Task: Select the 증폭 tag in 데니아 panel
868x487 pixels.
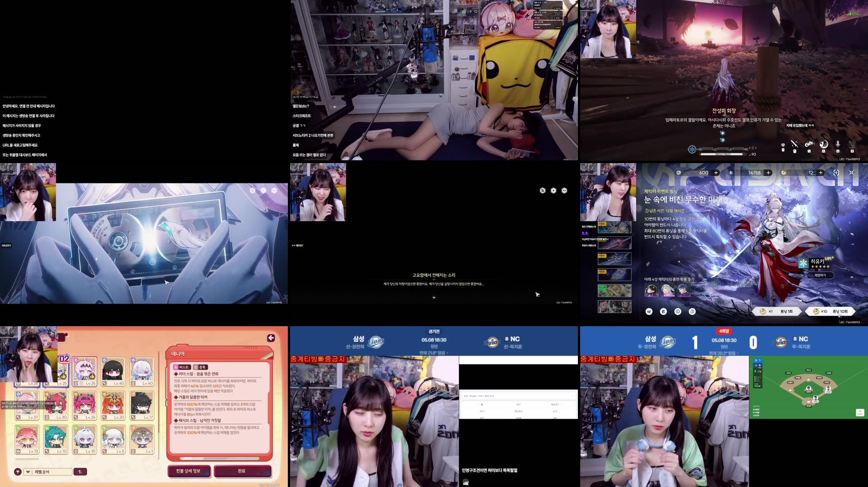Action: (200, 367)
